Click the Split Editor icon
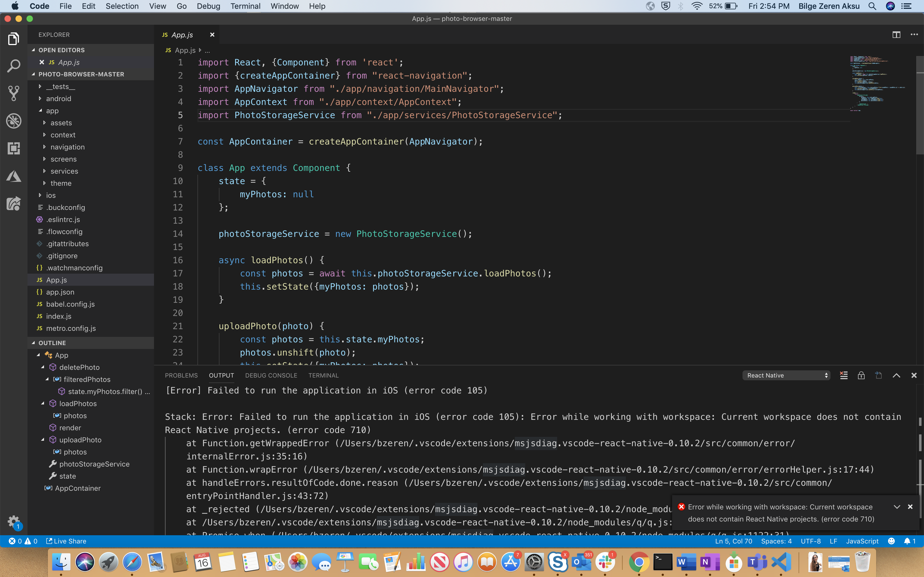924x577 pixels. point(896,35)
